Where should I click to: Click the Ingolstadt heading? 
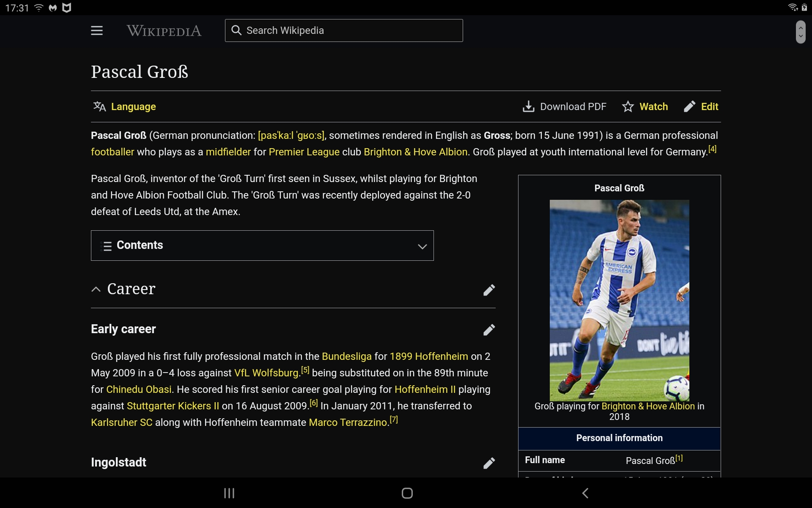pyautogui.click(x=118, y=462)
